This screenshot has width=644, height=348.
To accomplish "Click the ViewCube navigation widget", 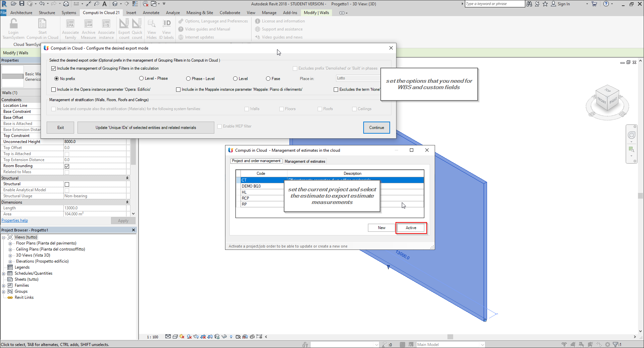I will 607,102.
